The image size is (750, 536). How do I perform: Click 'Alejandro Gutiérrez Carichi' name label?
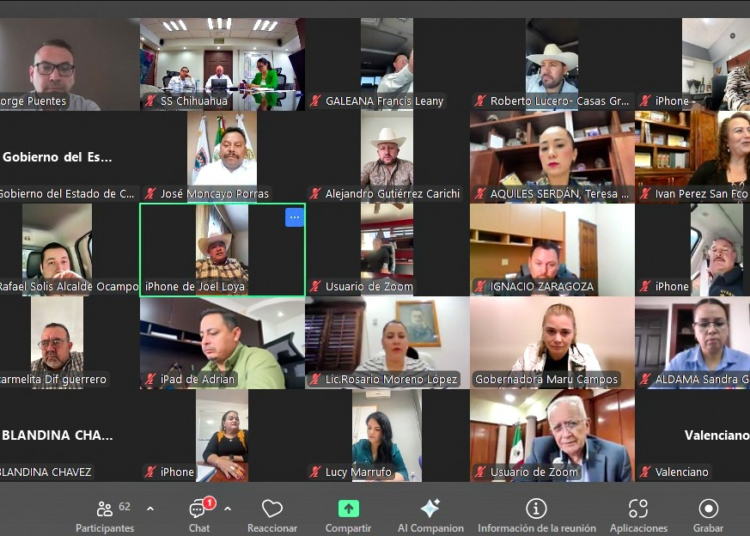[x=392, y=194]
